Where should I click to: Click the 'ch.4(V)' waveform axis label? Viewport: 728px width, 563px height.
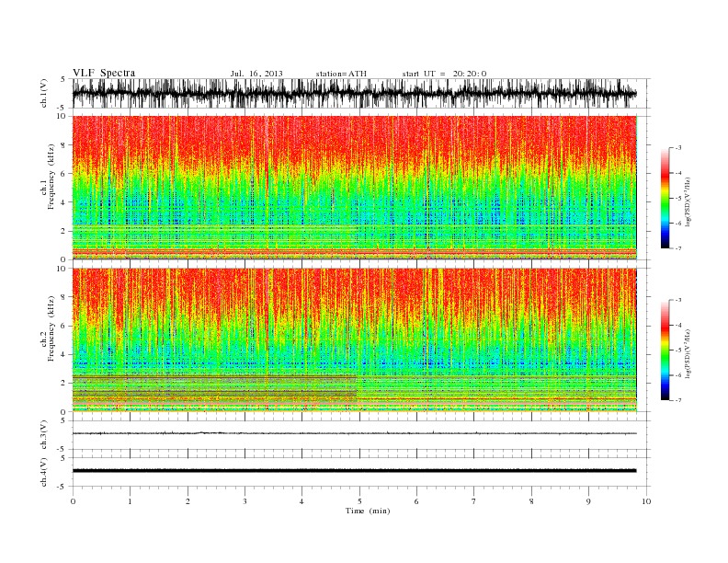point(44,472)
